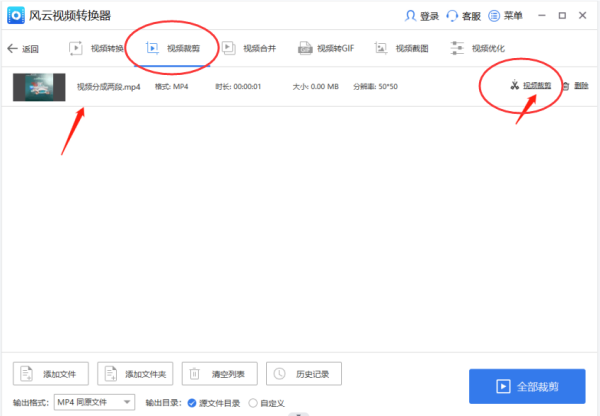Click the 添加文件 button
Image resolution: width=600 pixels, height=416 pixels.
51,374
